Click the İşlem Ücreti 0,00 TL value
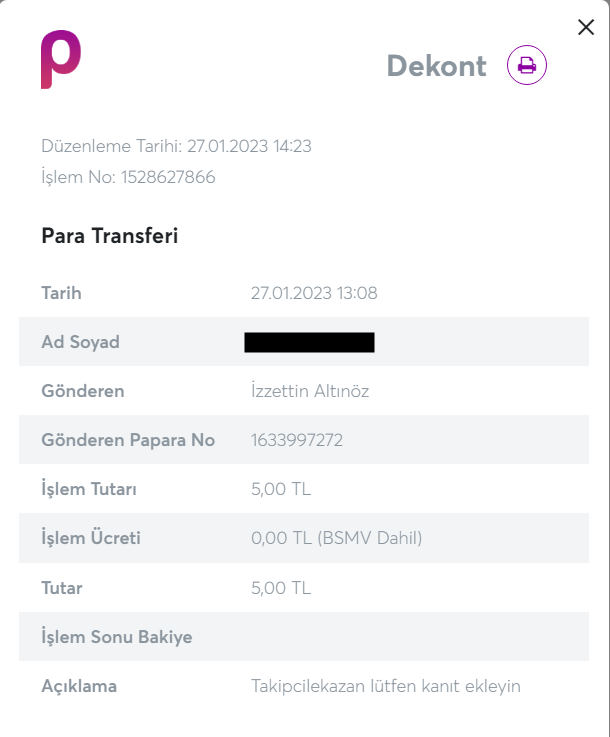610x737 pixels. pos(336,538)
